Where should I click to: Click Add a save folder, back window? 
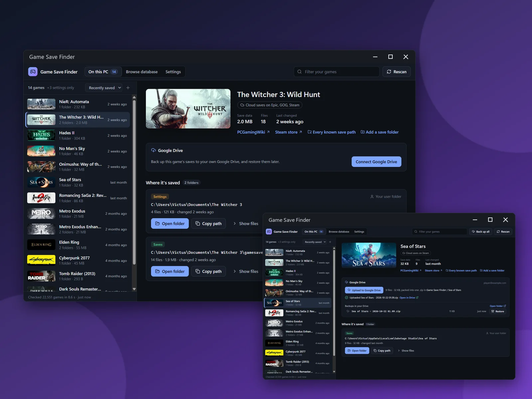coord(380,132)
